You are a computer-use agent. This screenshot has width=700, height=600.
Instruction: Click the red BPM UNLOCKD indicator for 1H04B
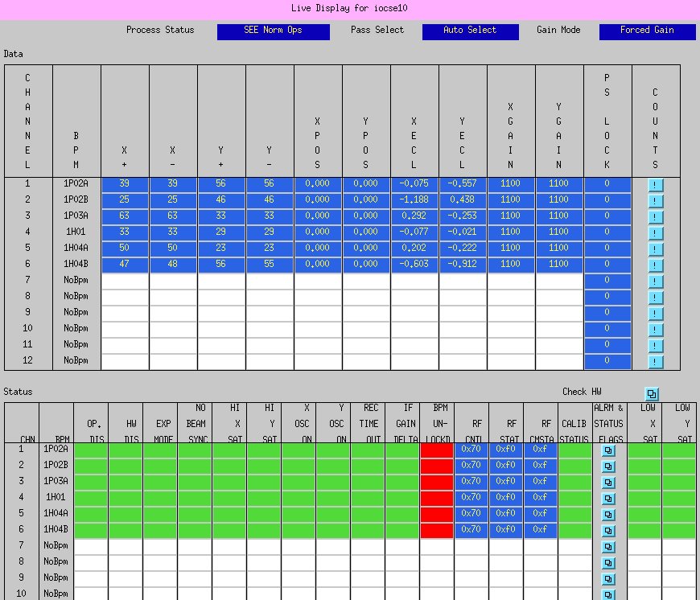coord(437,530)
